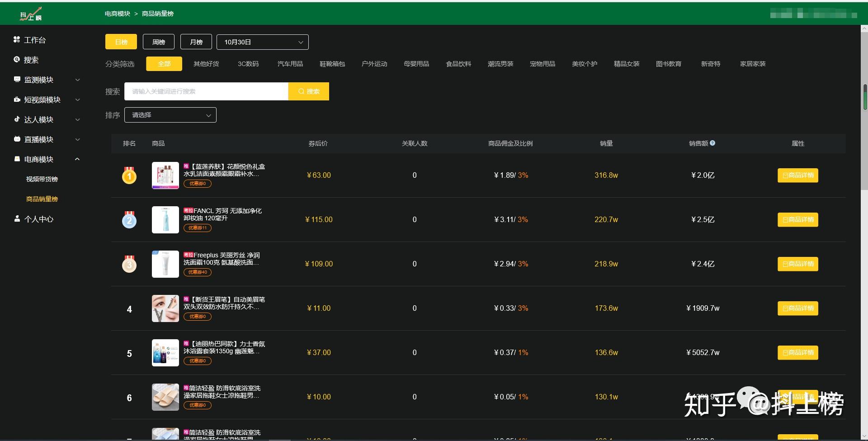This screenshot has width=868, height=441.
Task: Switch to the 月榜 tab
Action: (x=196, y=42)
